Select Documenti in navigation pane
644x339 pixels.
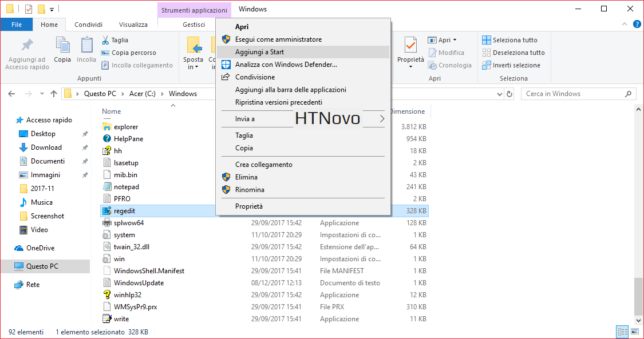point(48,161)
